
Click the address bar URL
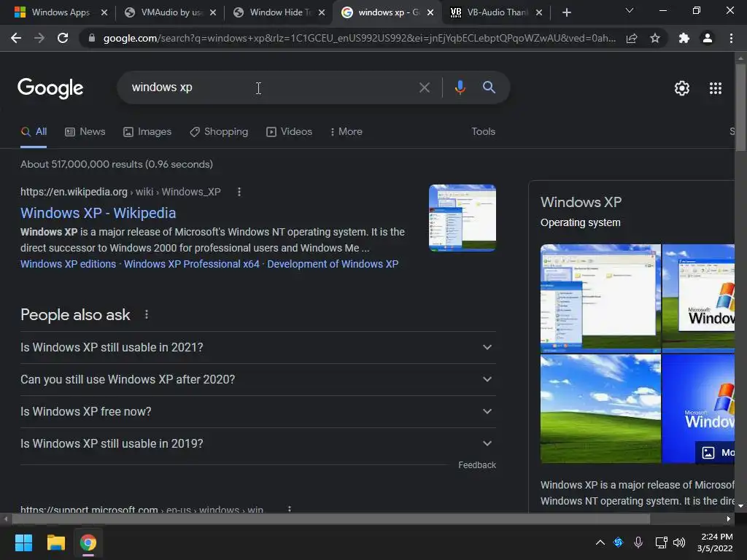point(359,38)
